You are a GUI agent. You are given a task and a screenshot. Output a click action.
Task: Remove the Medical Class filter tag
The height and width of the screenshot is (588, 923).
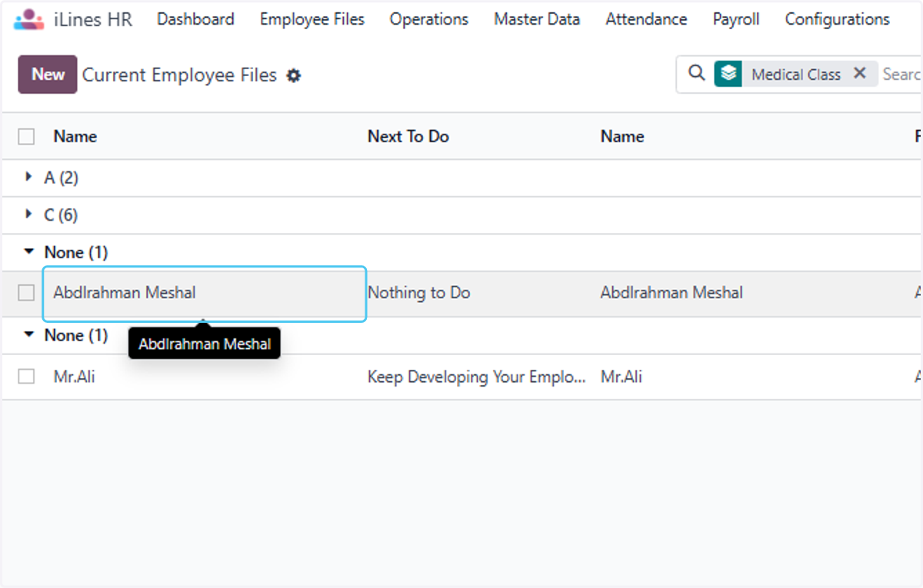click(x=860, y=74)
